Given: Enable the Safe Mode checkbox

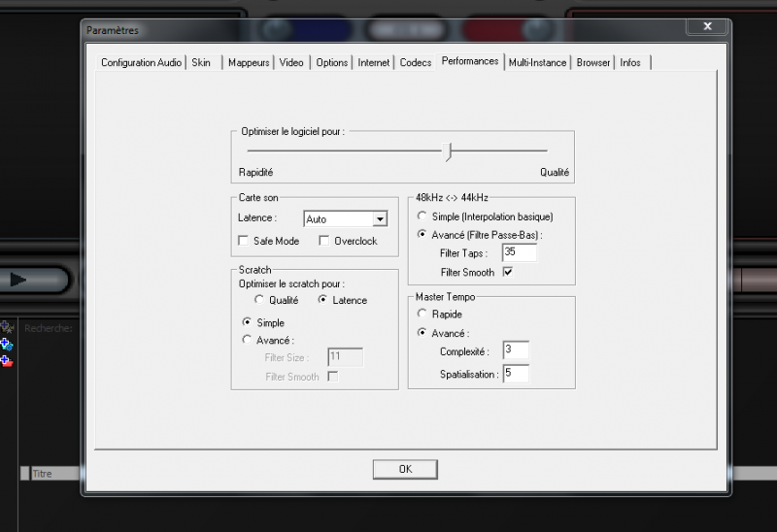Looking at the screenshot, I should click(244, 241).
